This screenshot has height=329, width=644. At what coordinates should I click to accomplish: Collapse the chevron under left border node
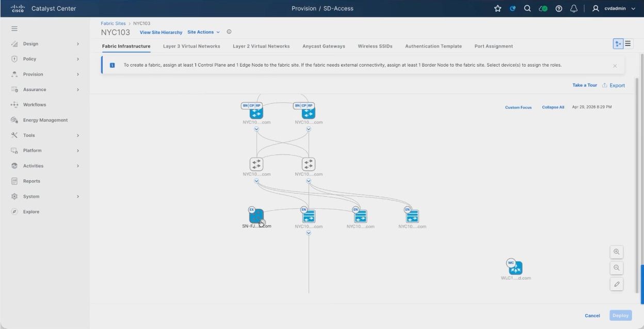[x=256, y=129]
